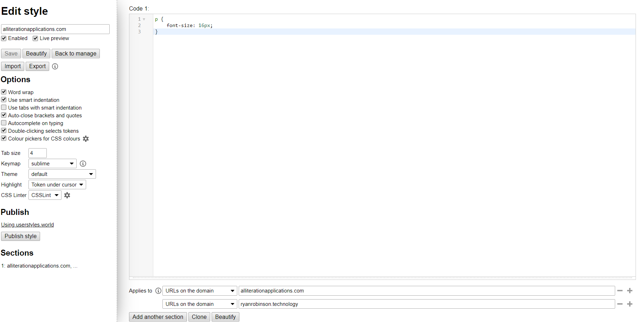Click the info icon beside Export
The width and height of the screenshot is (644, 322).
click(x=55, y=66)
